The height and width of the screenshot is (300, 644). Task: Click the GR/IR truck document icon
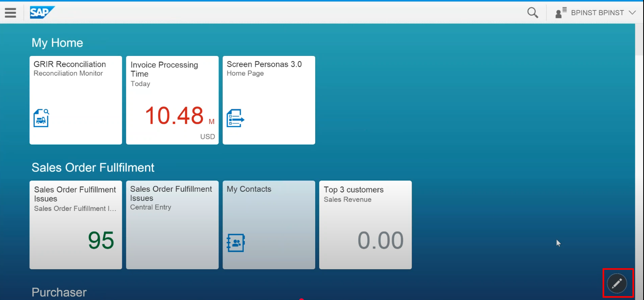[x=41, y=118]
